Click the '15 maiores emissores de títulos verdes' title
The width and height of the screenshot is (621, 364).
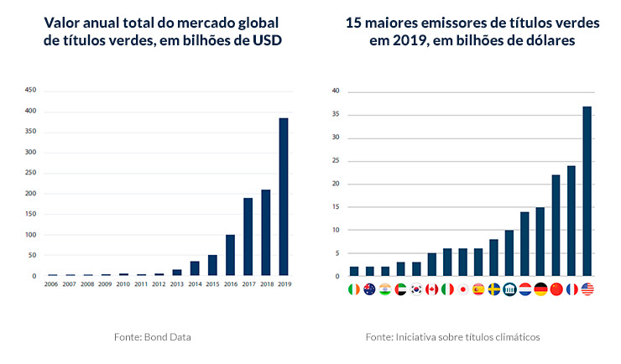point(472,23)
